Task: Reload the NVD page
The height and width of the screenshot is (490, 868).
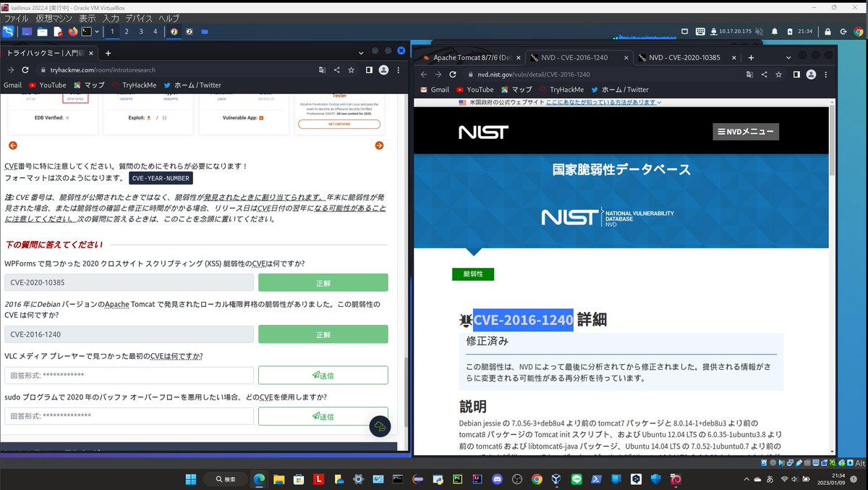Action: point(453,74)
